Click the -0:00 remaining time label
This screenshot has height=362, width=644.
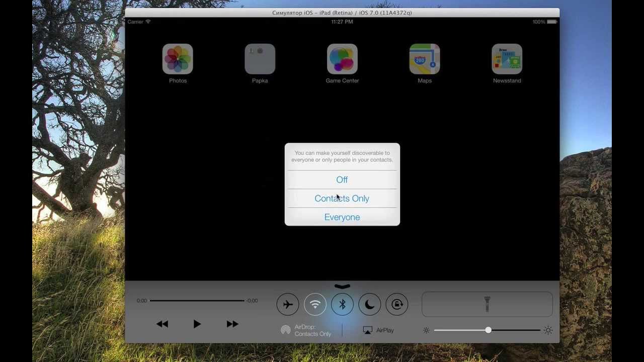pyautogui.click(x=252, y=301)
